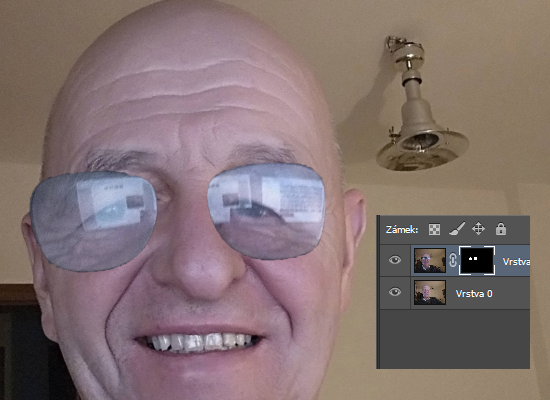The height and width of the screenshot is (400, 550).
Task: Lock all with the padlock icon
Action: click(x=501, y=229)
